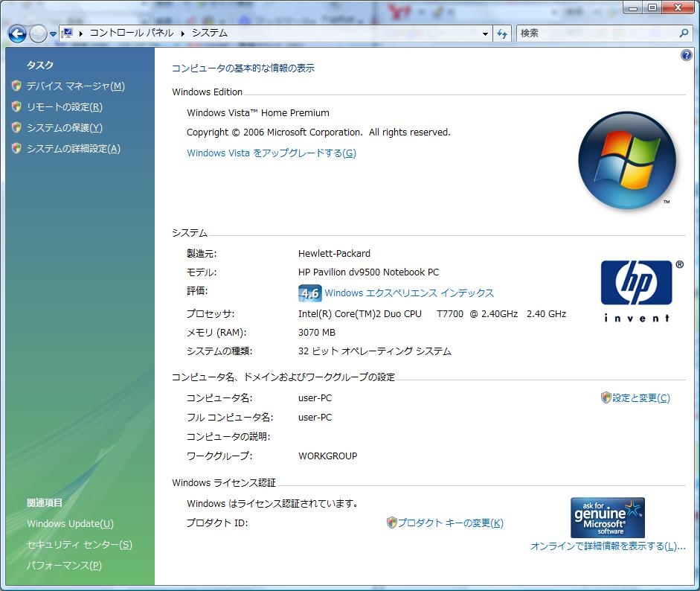The image size is (700, 591).
Task: Follow the Windows Vista をアップグレードする(G) link
Action: (x=272, y=153)
